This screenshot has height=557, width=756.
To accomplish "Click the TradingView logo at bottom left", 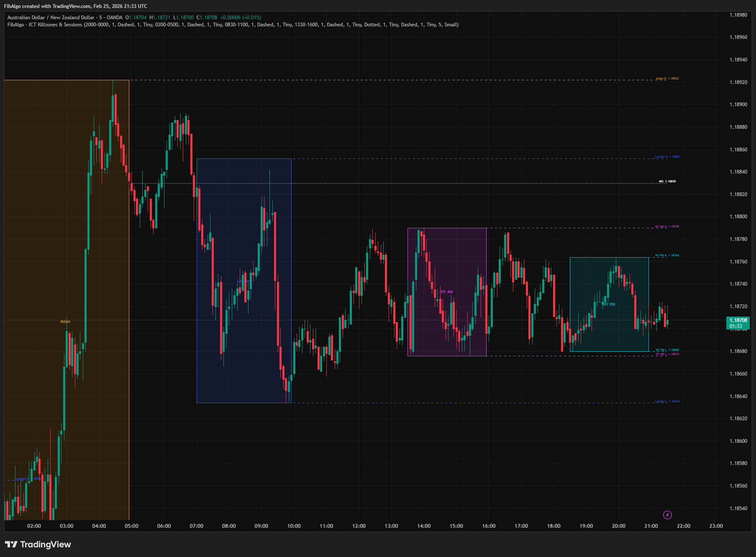I will 38,544.
